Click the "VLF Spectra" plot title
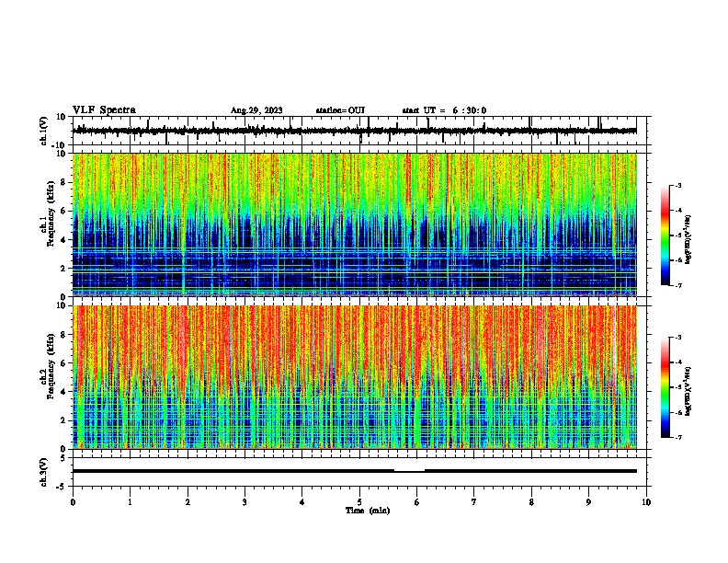 coord(104,110)
